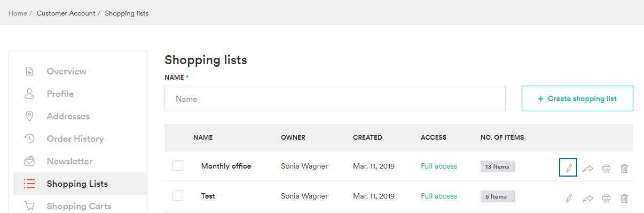Image resolution: width=644 pixels, height=213 pixels.
Task: Click the Shopping lists page heading
Action: click(206, 60)
